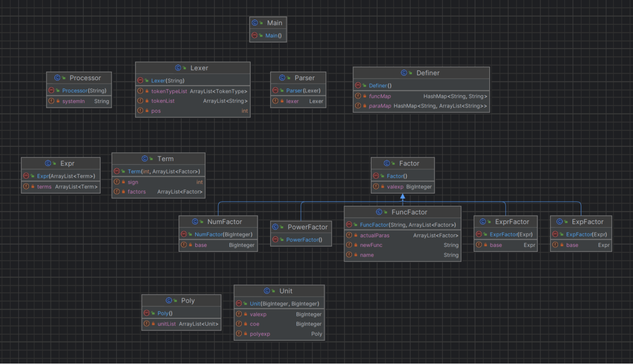Select the Poly class node title
This screenshot has width=633, height=364.
pos(188,301)
